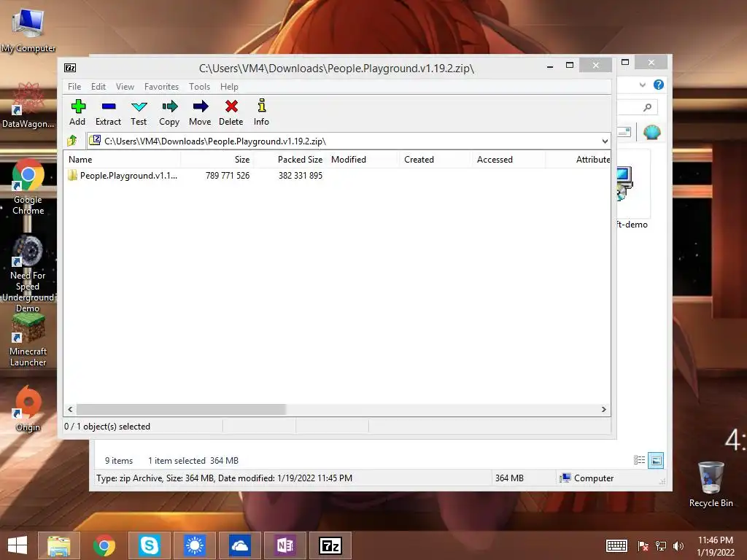747x560 pixels.
Task: Open OneDrive from the taskbar
Action: click(239, 545)
